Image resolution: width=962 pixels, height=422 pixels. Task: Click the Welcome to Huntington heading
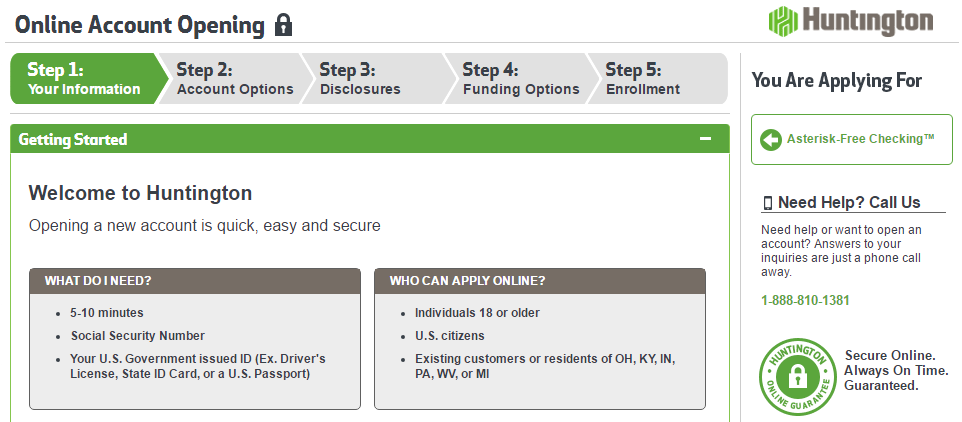140,193
